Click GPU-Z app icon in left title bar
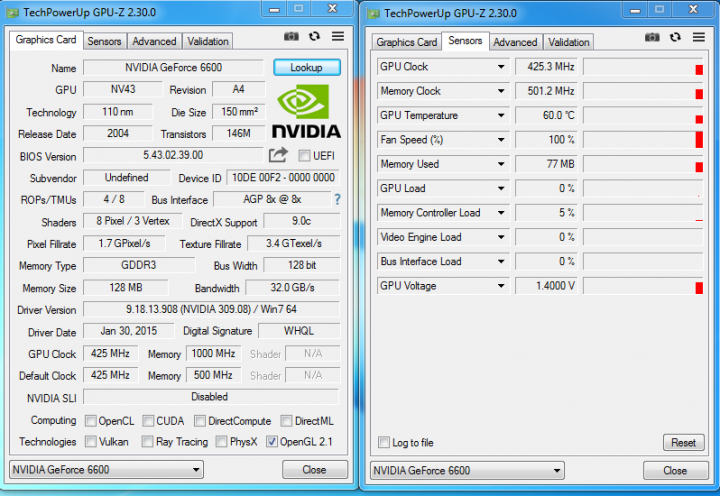The height and width of the screenshot is (496, 720). click(12, 13)
